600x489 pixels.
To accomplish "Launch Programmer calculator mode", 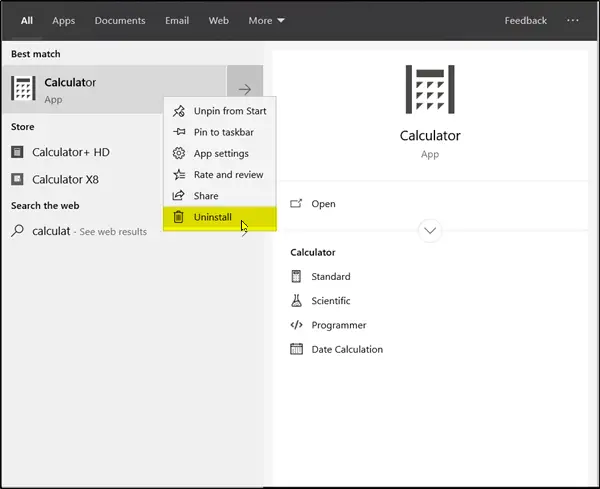I will click(x=338, y=325).
